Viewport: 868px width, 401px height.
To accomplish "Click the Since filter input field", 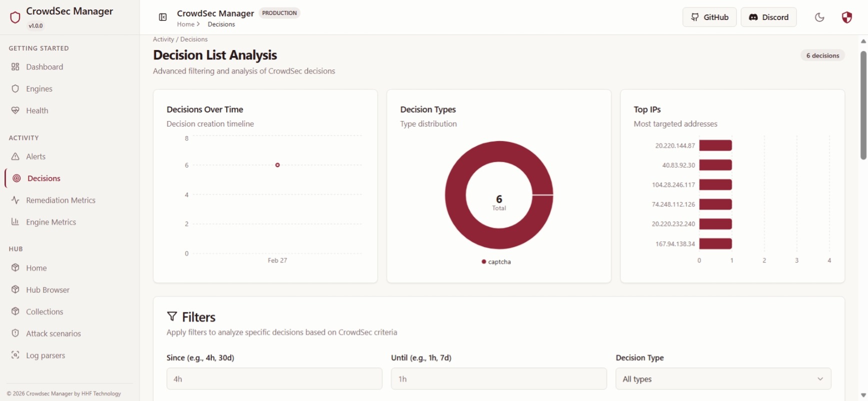I will click(274, 379).
